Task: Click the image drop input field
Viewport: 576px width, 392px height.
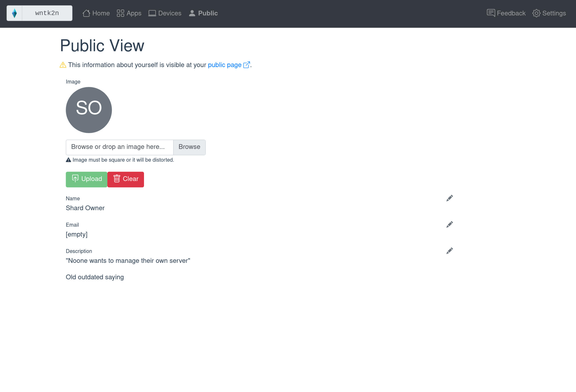Action: click(x=119, y=147)
